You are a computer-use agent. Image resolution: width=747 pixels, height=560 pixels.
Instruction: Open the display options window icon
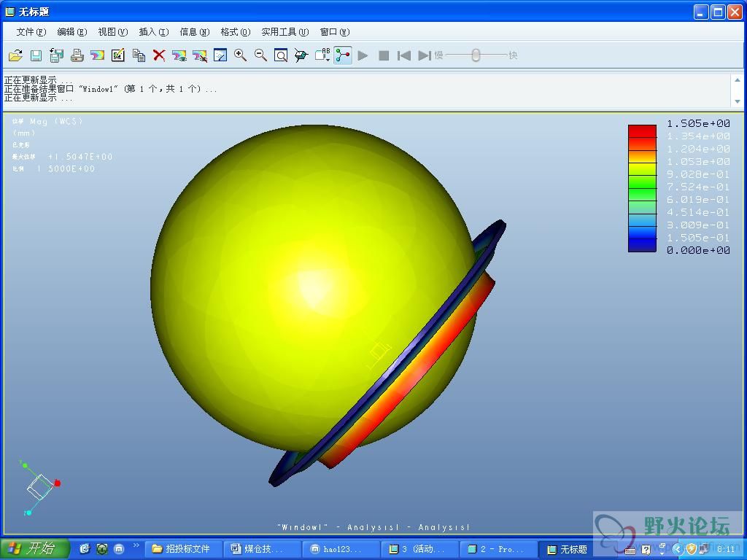point(220,55)
